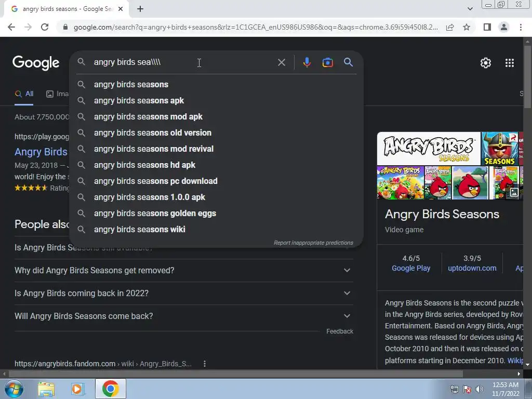Open the taskbar clock showing 12:53 AM

coord(506,389)
